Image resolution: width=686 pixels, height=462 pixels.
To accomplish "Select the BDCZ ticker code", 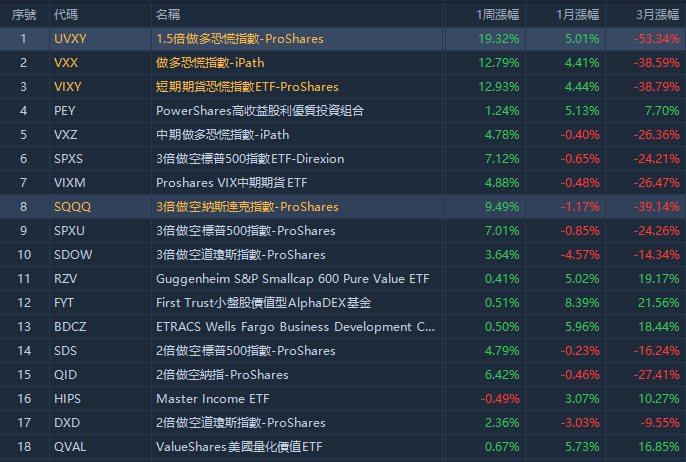I will (70, 327).
